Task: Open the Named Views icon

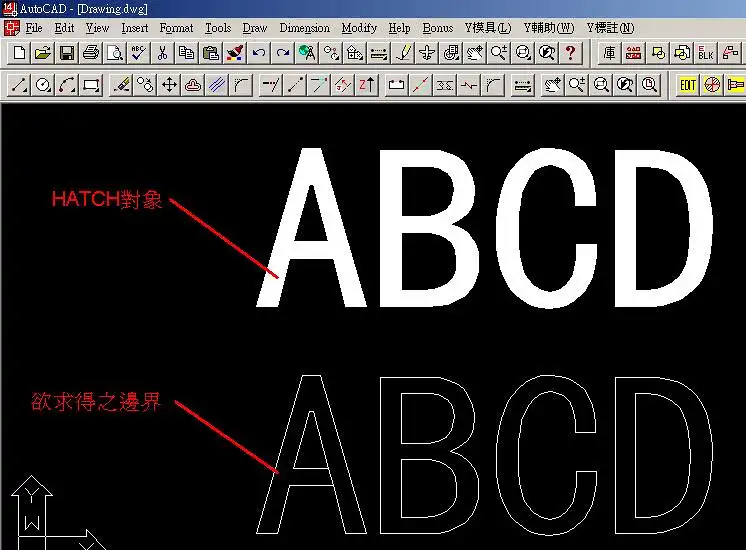Action: click(451, 52)
